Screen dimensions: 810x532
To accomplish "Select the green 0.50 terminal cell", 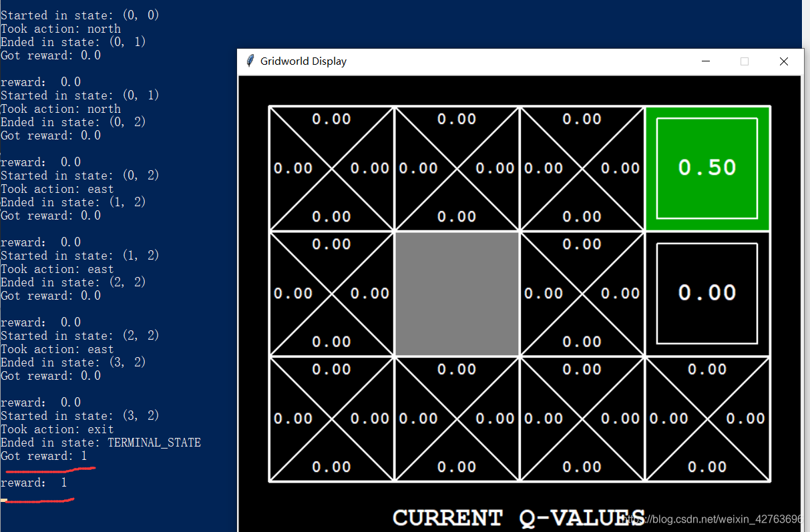I will (x=707, y=168).
